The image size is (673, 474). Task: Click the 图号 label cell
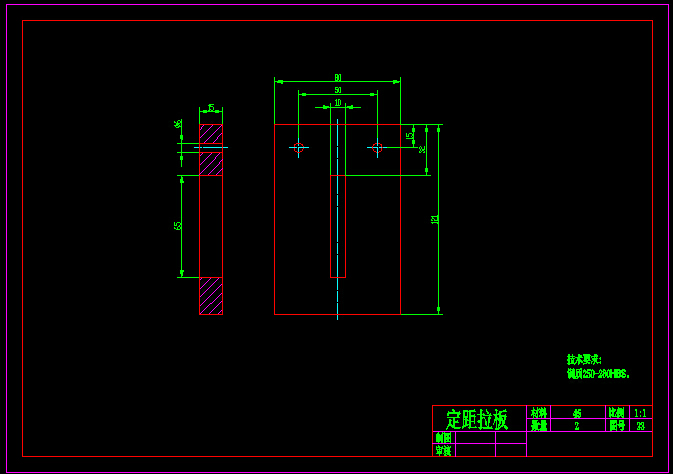pyautogui.click(x=617, y=425)
